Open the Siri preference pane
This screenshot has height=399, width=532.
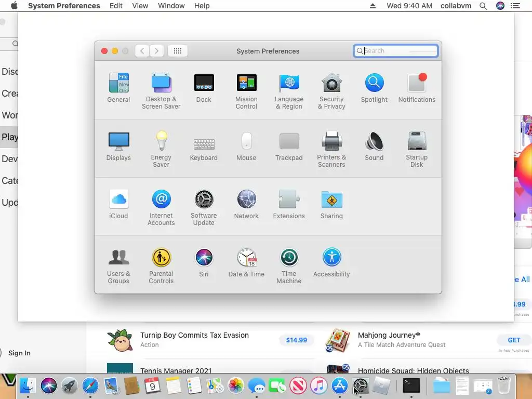204,262
